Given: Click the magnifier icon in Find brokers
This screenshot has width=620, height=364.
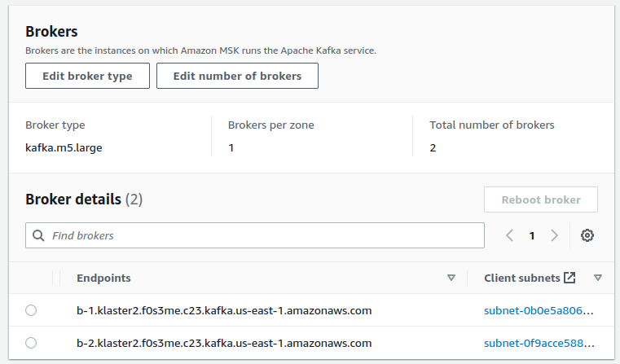Looking at the screenshot, I should point(38,235).
